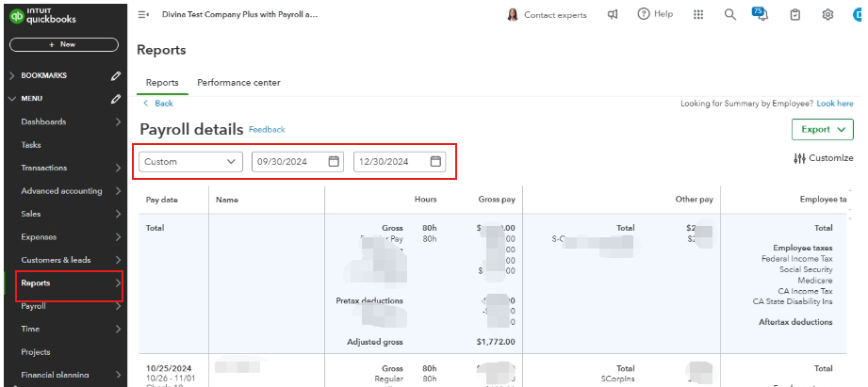Screen dimensions: 868x387
Task: Click the Hours column header
Action: (425, 199)
